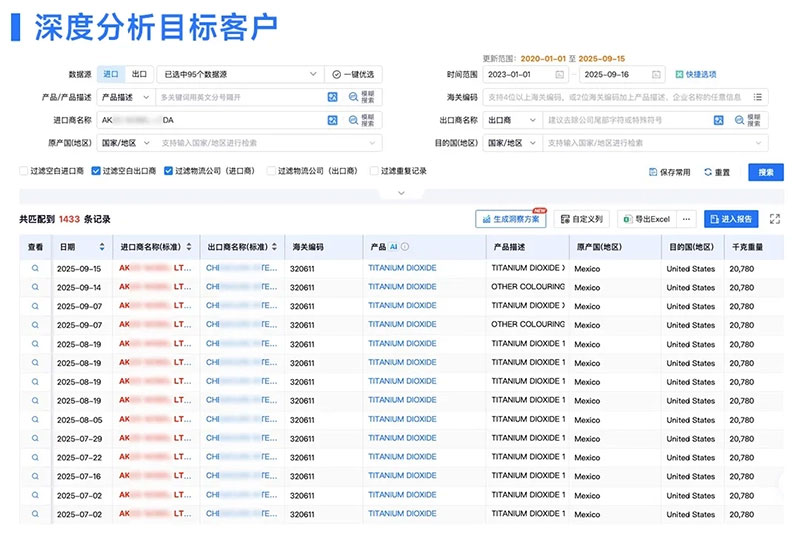Click translate icon in importer name field
The image size is (800, 533).
[x=333, y=120]
